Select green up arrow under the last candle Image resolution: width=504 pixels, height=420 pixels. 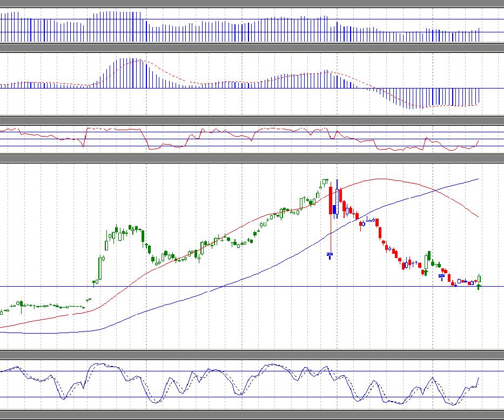[x=479, y=287]
